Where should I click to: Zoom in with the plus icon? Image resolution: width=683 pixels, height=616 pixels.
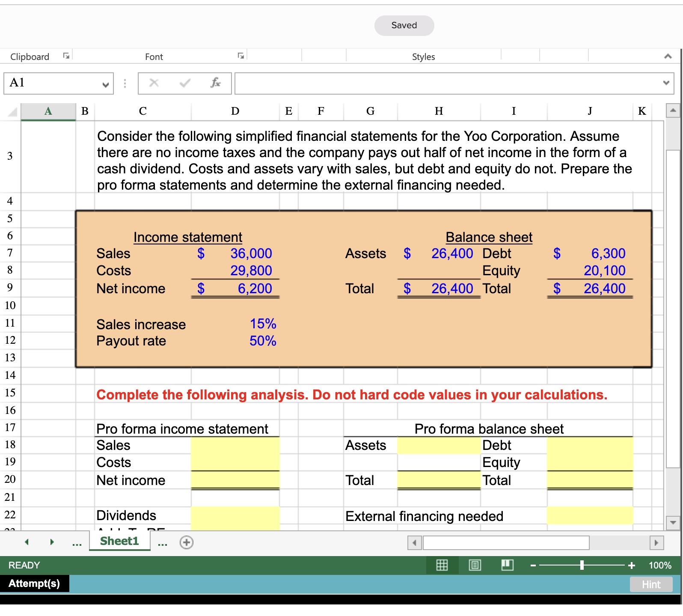pyautogui.click(x=632, y=565)
